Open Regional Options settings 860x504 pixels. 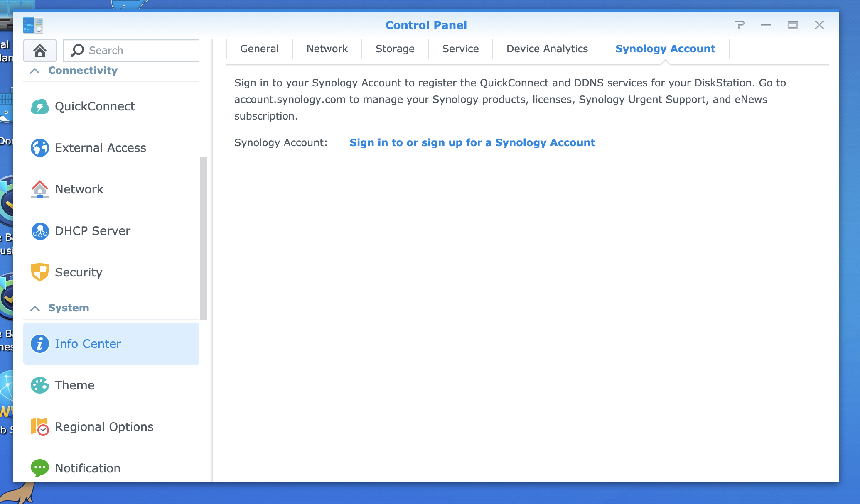point(104,427)
